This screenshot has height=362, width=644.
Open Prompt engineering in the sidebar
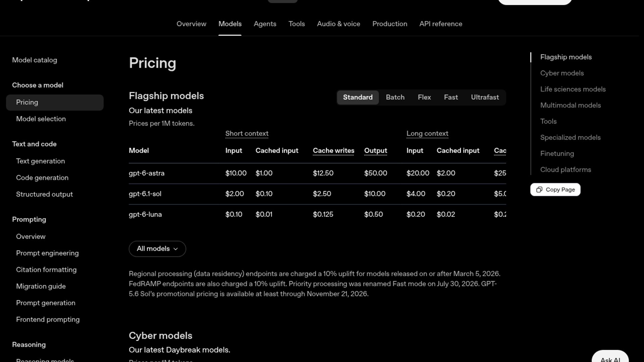[47, 253]
